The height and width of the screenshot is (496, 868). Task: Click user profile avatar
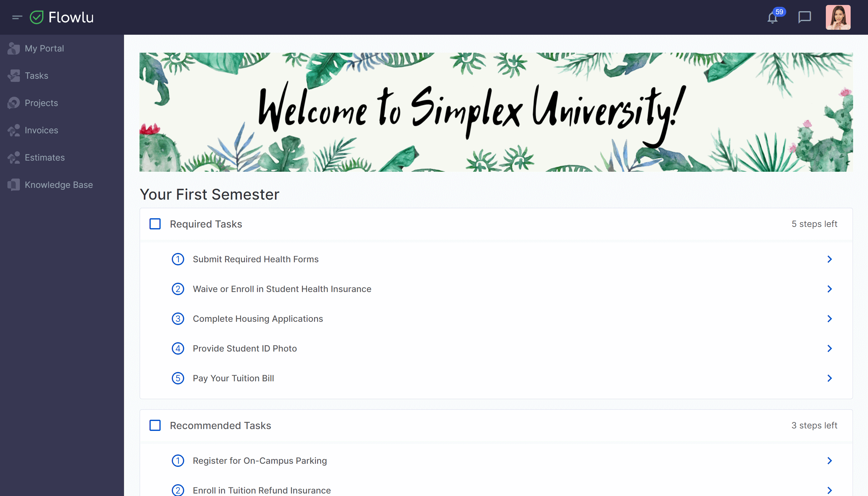coord(839,17)
